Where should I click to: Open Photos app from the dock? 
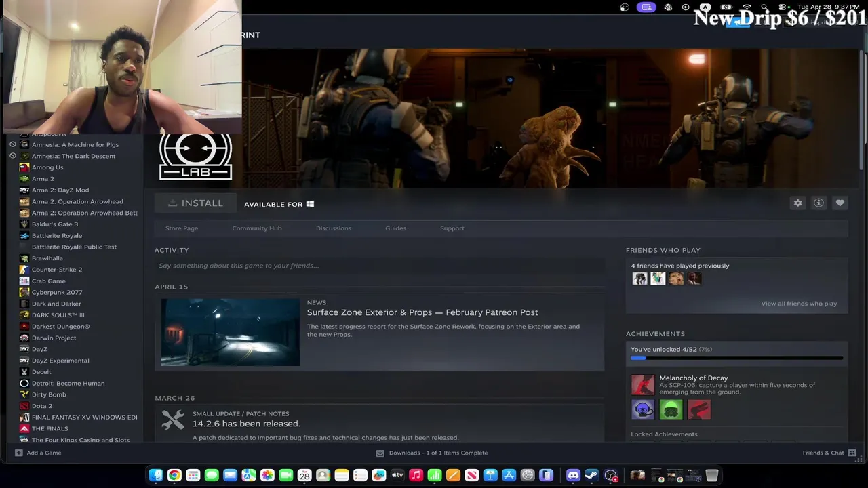pos(267,475)
